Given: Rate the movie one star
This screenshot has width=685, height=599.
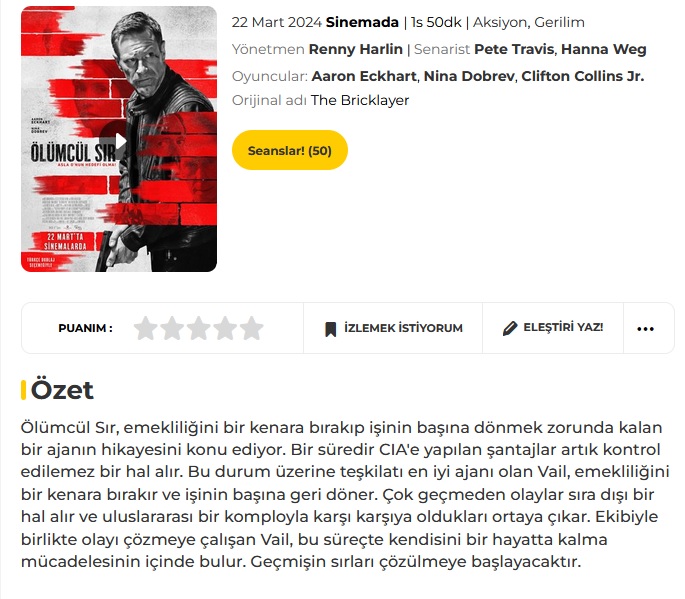Looking at the screenshot, I should click(145, 328).
